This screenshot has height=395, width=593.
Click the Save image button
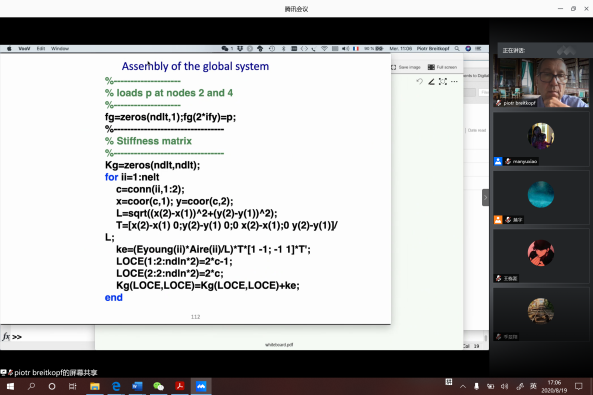(406, 67)
